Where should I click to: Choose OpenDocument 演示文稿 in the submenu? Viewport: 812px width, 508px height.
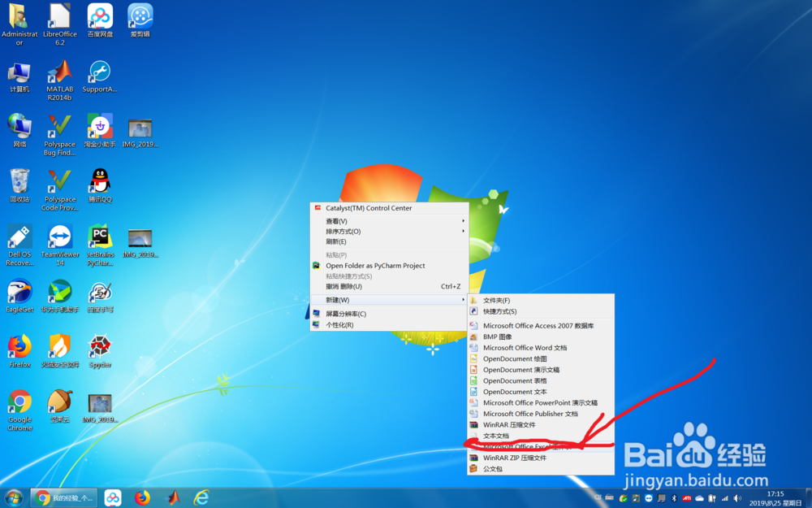(541, 370)
